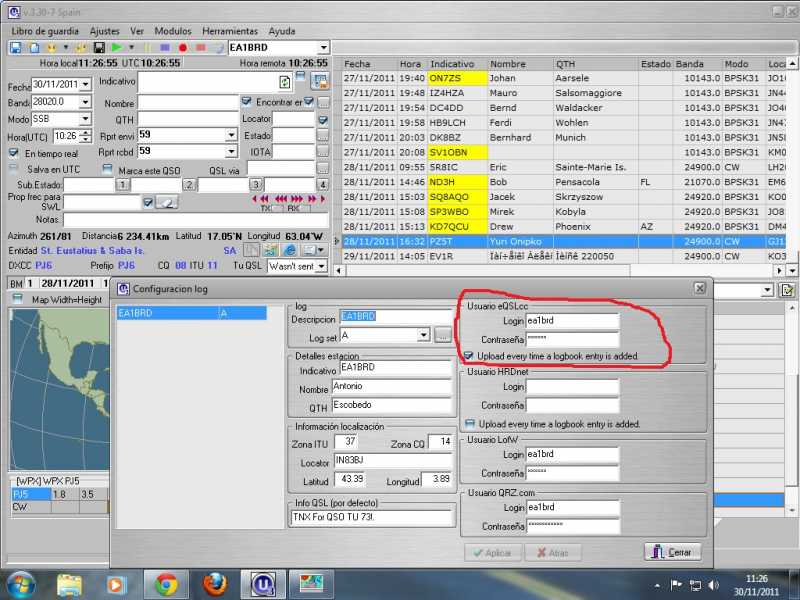Click the callbook lookup icon beside Indicativo
Viewport: 800px width, 600px height.
coord(320,81)
